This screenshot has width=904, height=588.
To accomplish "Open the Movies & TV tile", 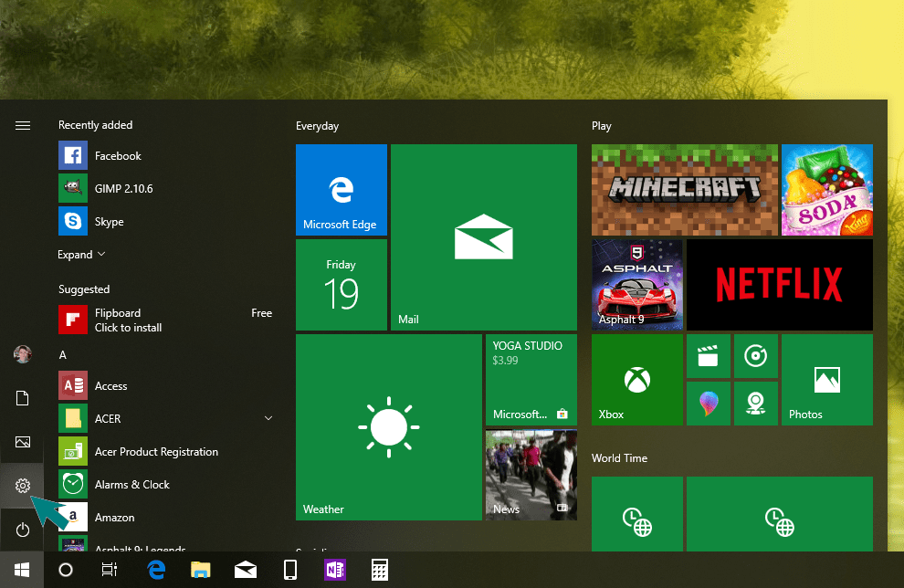I will coord(709,356).
